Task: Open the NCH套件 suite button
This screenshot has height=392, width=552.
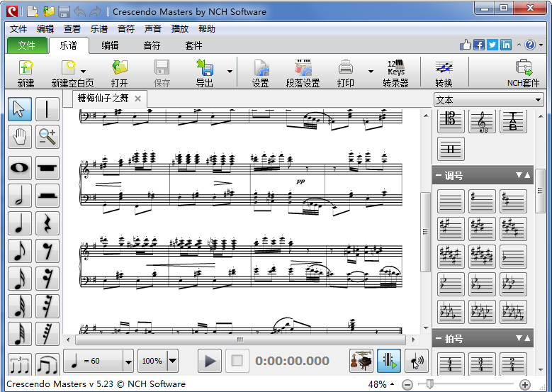Action: tap(523, 73)
